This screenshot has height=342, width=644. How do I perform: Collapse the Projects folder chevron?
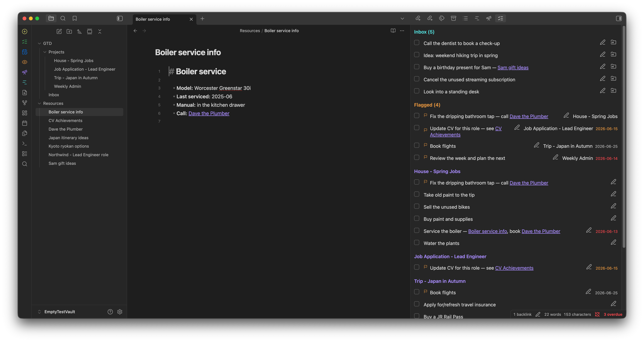click(x=45, y=52)
